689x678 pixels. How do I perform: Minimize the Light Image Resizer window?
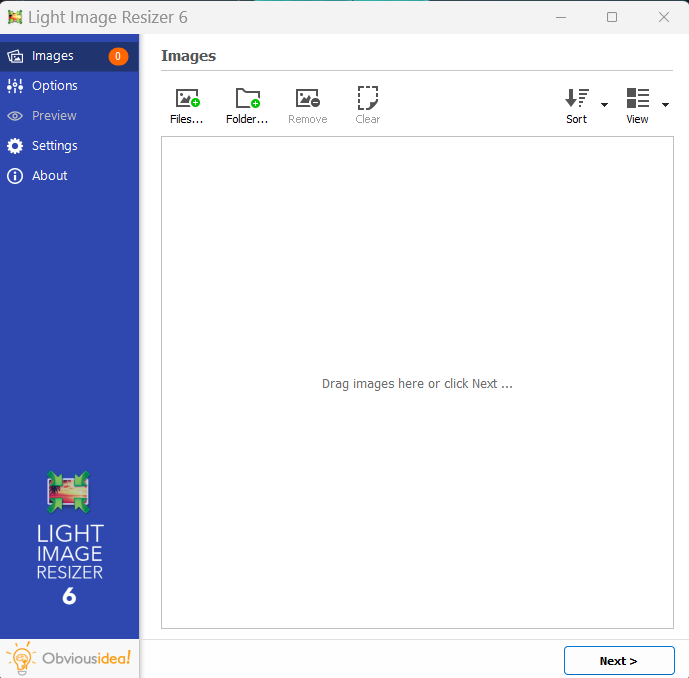click(x=561, y=17)
